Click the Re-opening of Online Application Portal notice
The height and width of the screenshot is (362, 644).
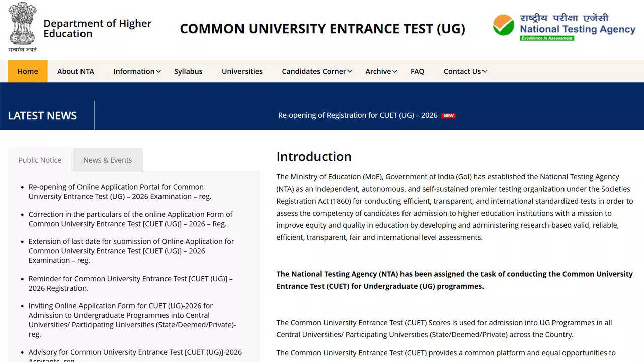[118, 192]
